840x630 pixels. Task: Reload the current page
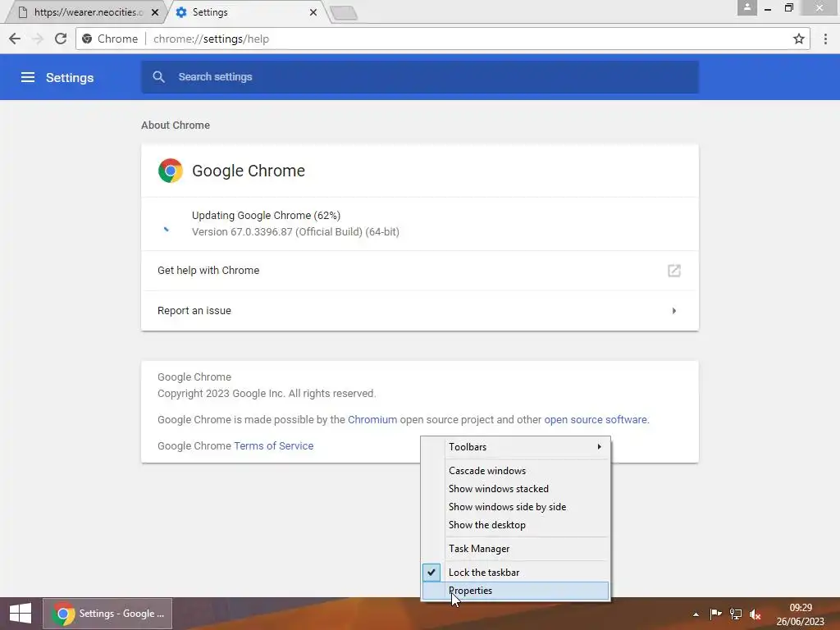coord(61,39)
